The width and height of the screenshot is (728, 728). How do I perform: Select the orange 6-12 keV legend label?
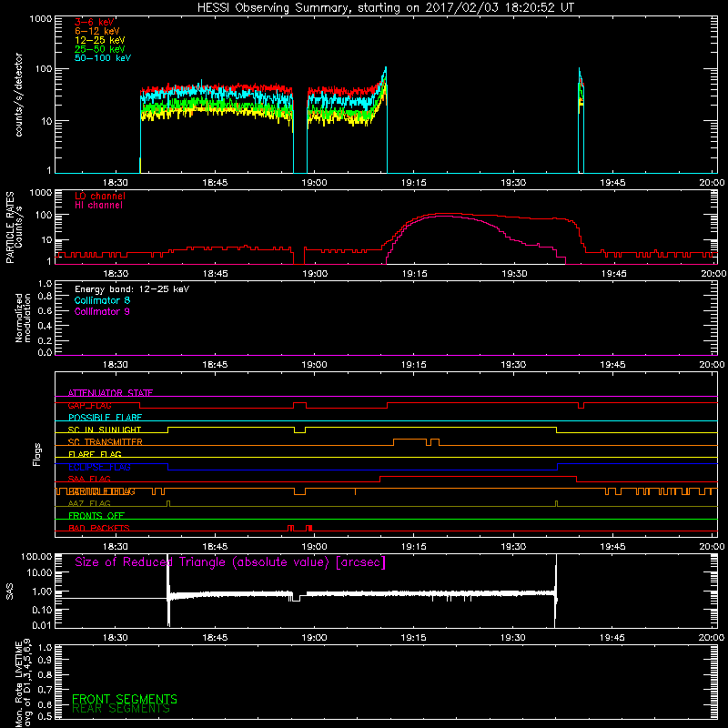(x=97, y=31)
